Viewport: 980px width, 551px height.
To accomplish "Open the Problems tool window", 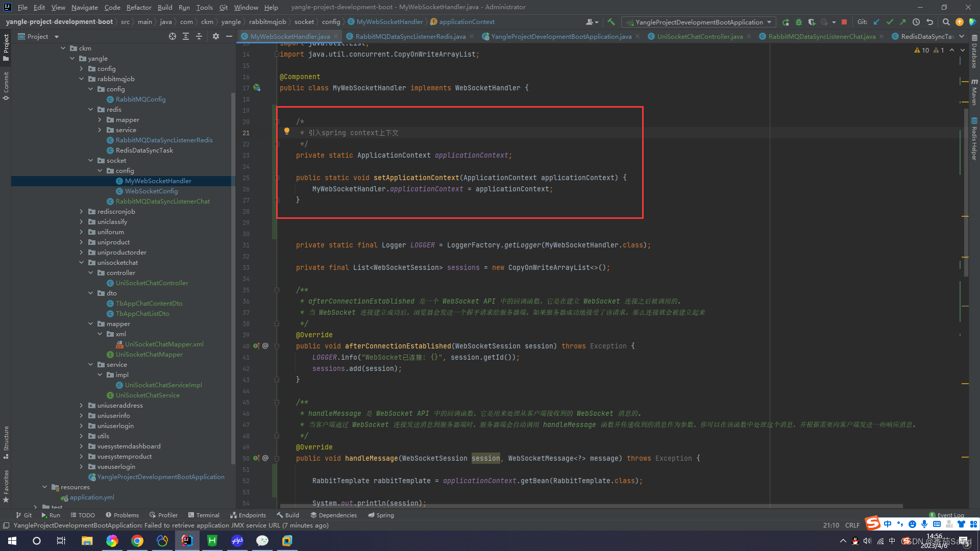I will 121,515.
